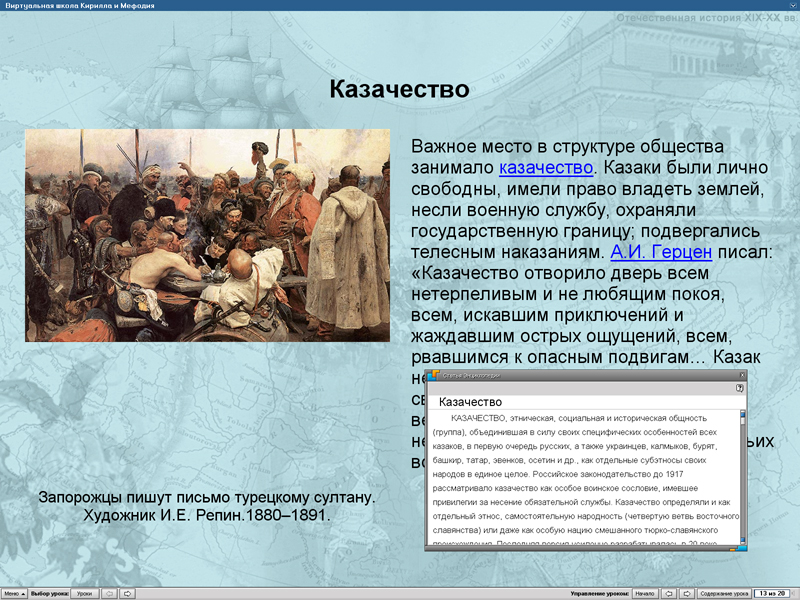Click the Уроки button
Screen dimensions: 800x600
point(86,592)
